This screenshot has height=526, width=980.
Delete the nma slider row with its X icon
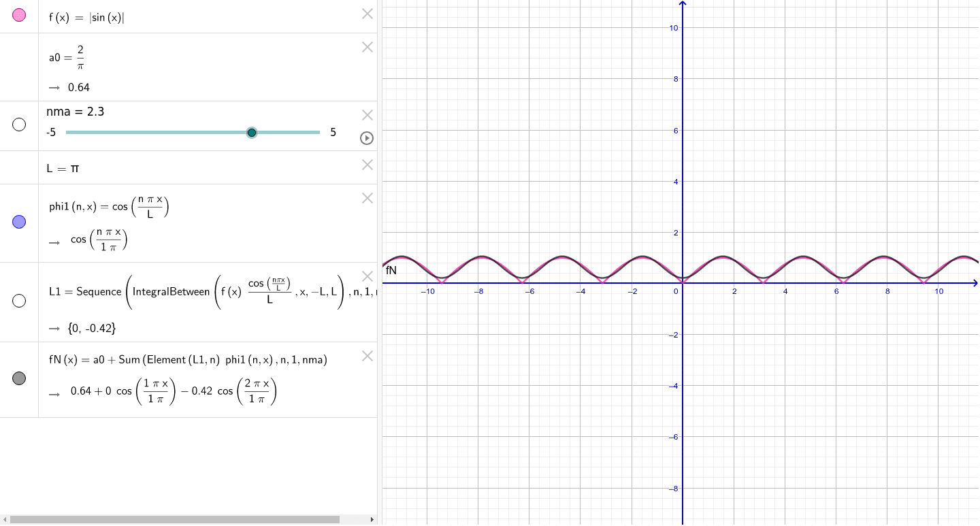(367, 114)
